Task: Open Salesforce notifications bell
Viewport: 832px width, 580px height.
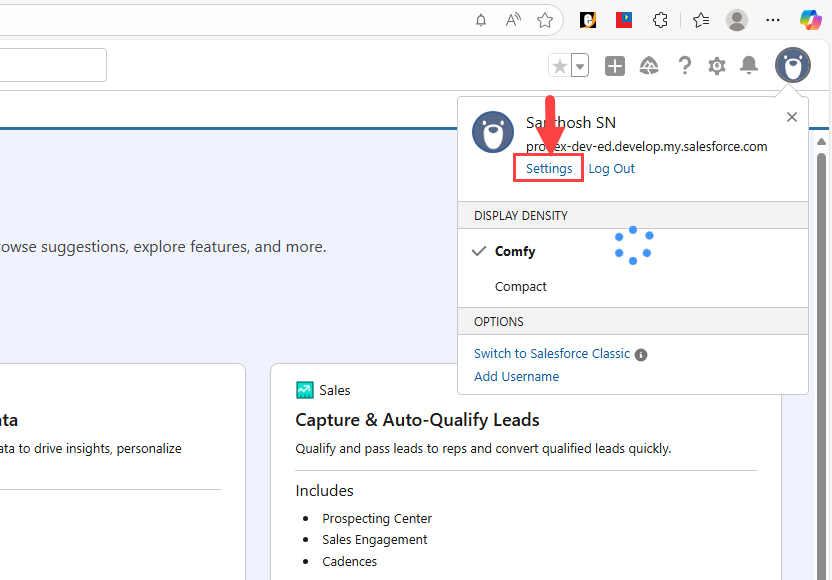Action: tap(749, 66)
